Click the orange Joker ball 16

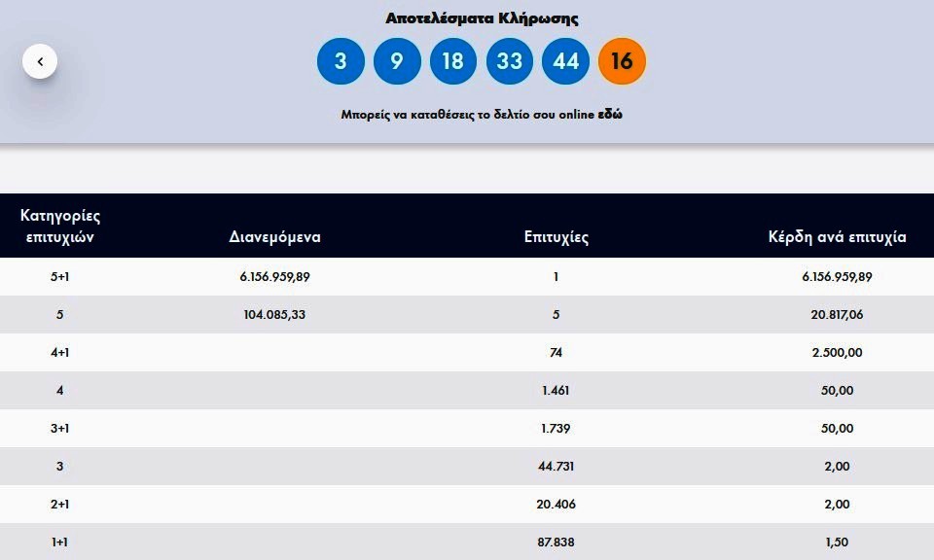click(622, 60)
